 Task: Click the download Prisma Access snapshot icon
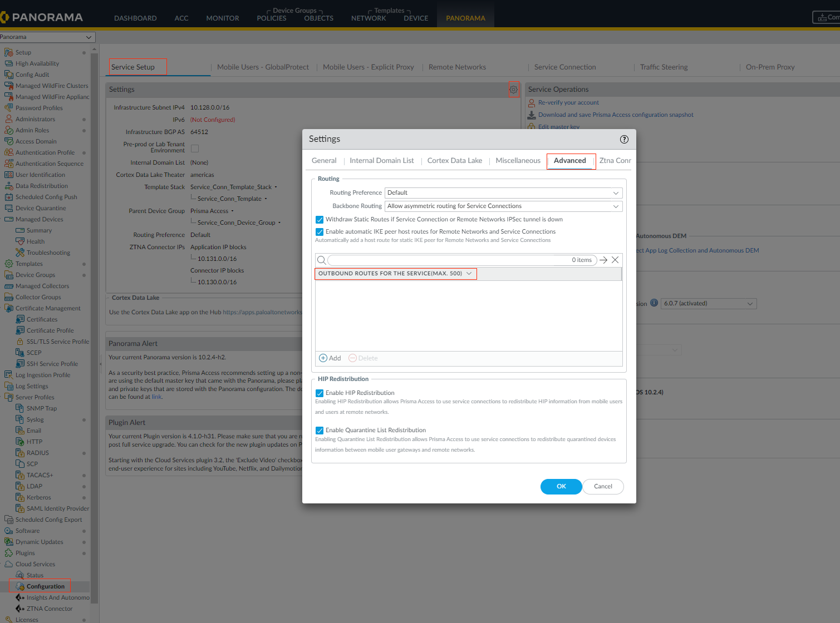pyautogui.click(x=531, y=115)
